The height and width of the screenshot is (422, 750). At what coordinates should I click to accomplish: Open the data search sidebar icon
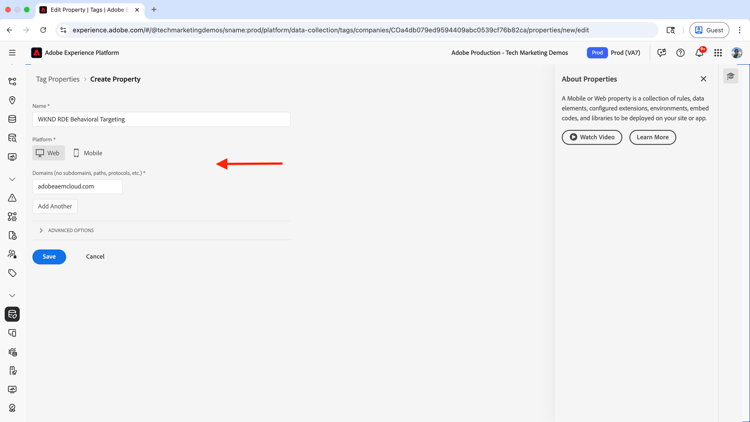click(12, 138)
